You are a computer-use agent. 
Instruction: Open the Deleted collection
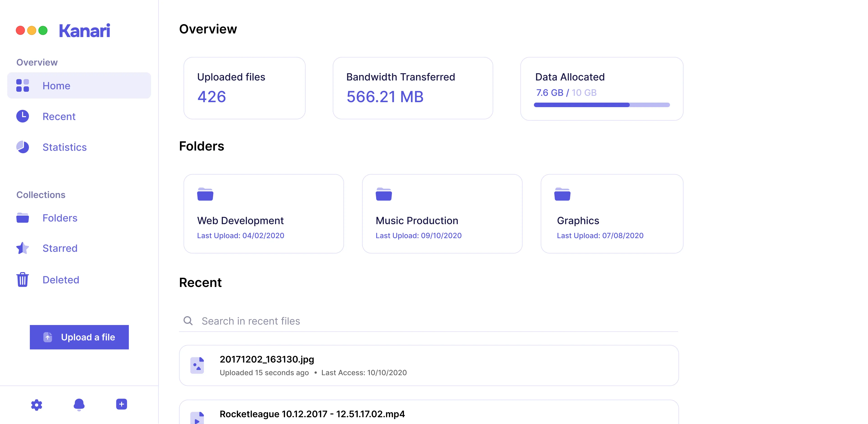(61, 280)
